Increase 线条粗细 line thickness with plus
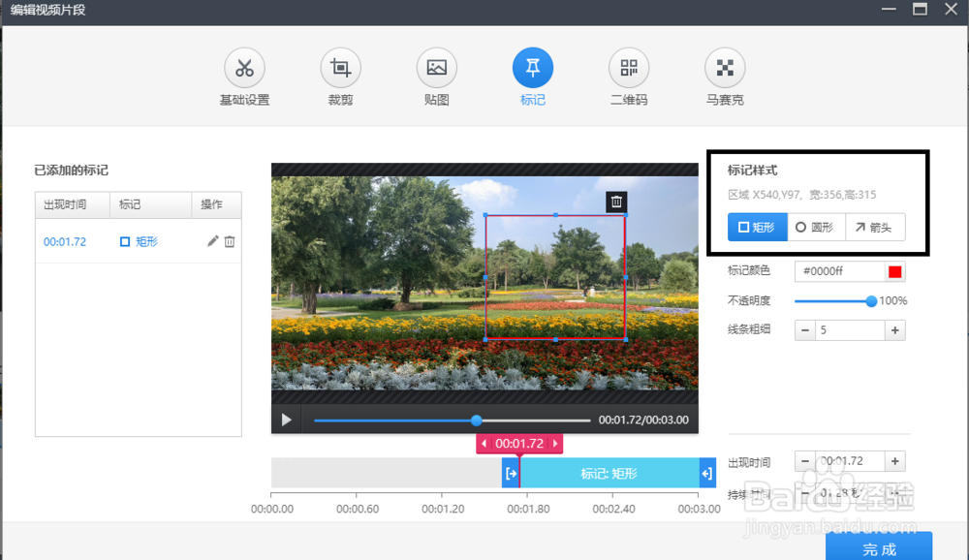This screenshot has height=560, width=969. tap(897, 329)
